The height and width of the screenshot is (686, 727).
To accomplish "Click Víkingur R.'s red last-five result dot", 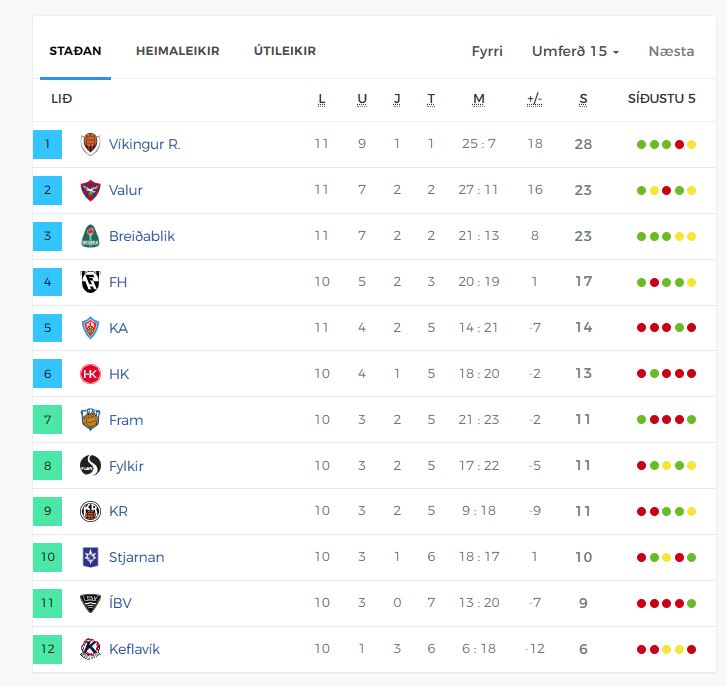I will [x=679, y=145].
